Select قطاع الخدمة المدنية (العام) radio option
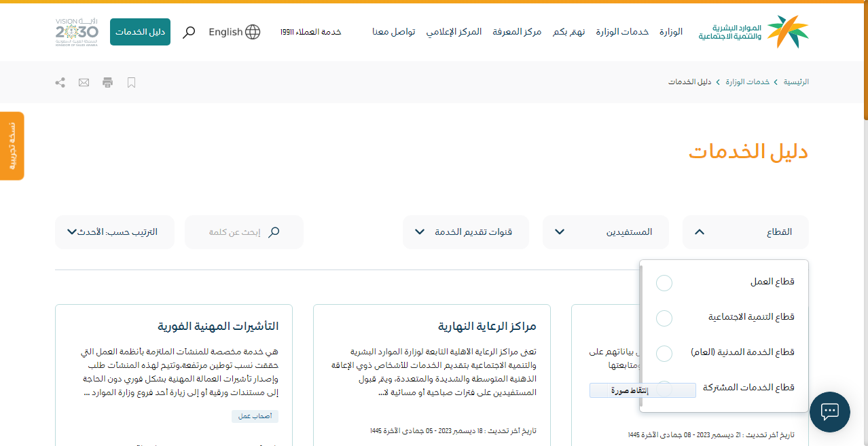Image resolution: width=868 pixels, height=446 pixels. pos(664,354)
